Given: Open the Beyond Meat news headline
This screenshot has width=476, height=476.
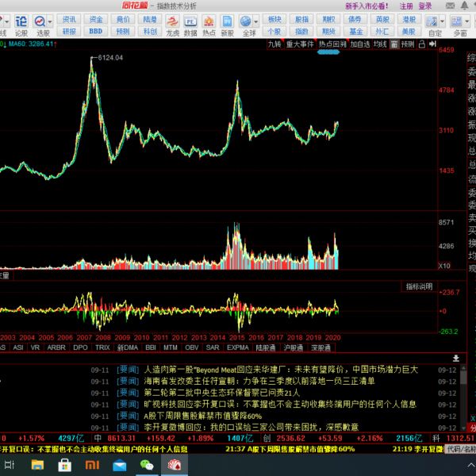Looking at the screenshot, I should click(281, 370).
